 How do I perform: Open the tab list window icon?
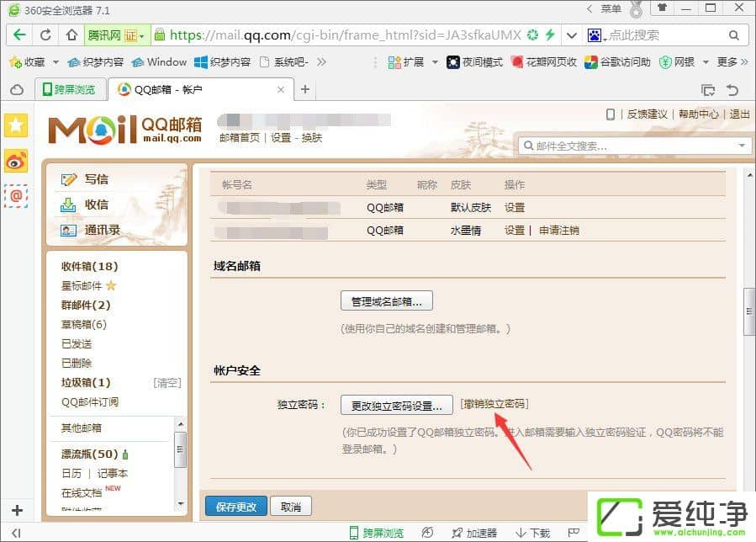click(x=708, y=90)
